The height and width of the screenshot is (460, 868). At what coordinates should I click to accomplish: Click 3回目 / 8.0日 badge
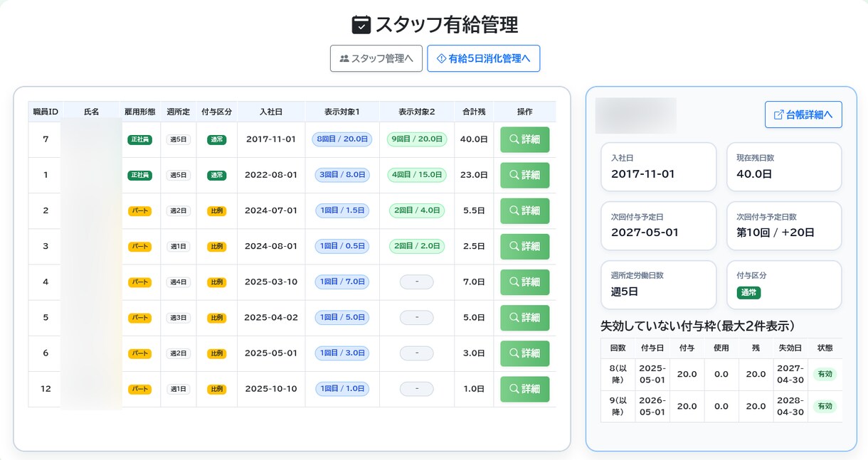(342, 175)
